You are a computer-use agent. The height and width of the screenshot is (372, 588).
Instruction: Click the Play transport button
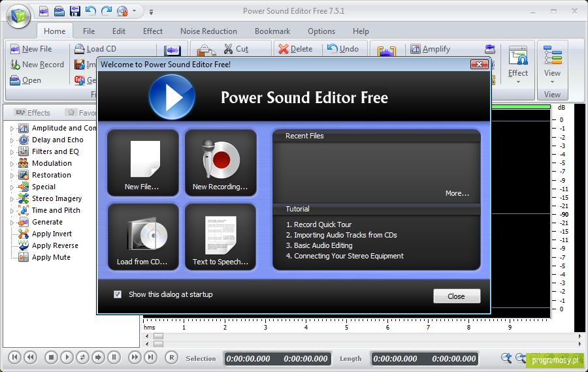coord(67,357)
